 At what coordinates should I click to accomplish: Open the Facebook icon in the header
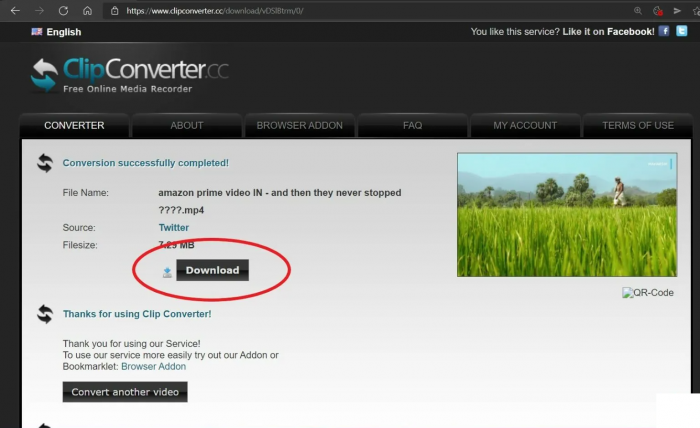tap(664, 31)
